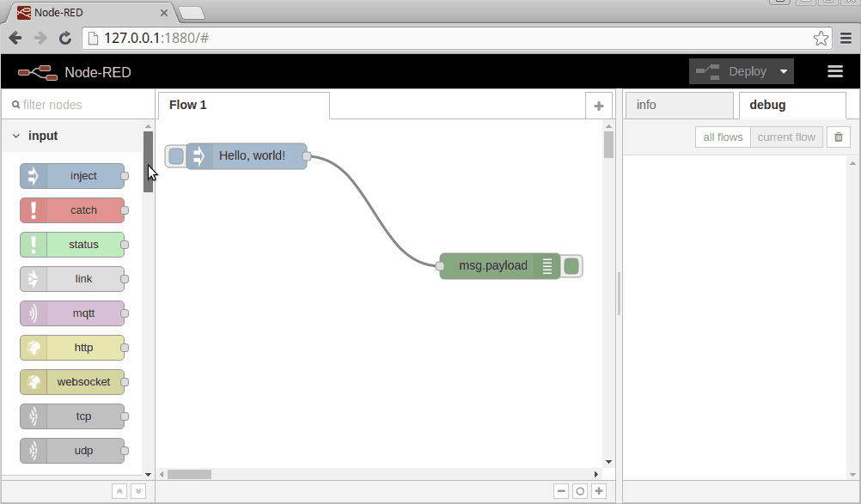Close the Node-RED browser tab

[163, 13]
